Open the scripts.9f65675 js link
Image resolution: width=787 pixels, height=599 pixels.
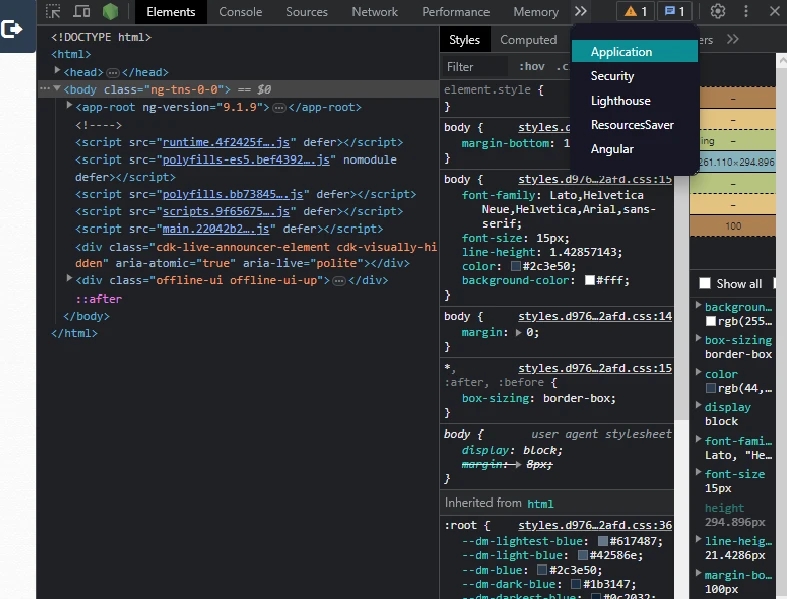coord(226,211)
